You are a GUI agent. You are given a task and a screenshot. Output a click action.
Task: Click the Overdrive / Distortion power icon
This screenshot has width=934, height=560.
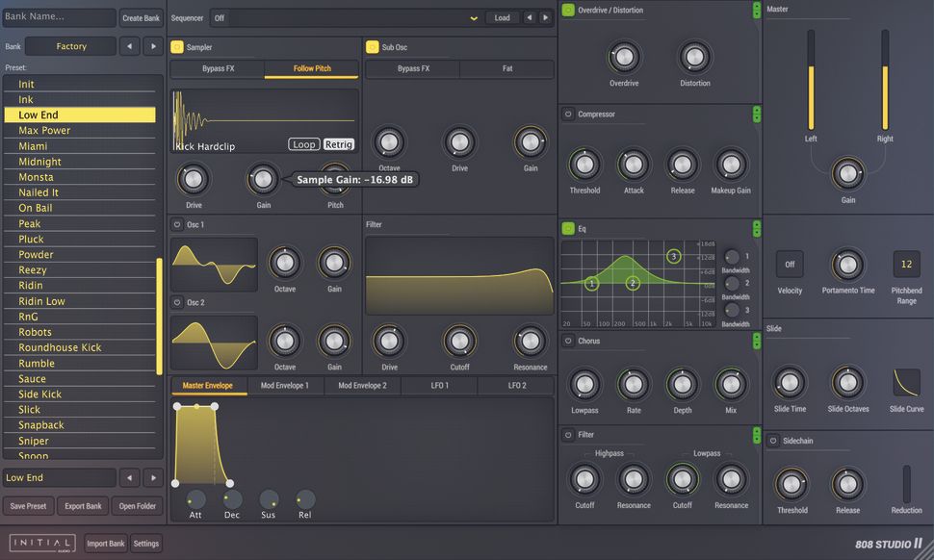568,10
